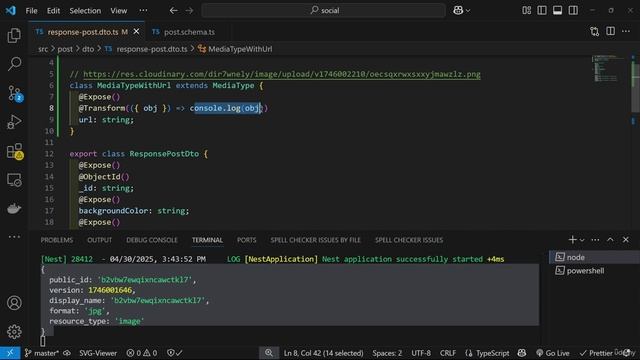Screen dimensions: 640x360
Task: Click Ln 8, Col 42 cursor position
Action: pyautogui.click(x=323, y=353)
